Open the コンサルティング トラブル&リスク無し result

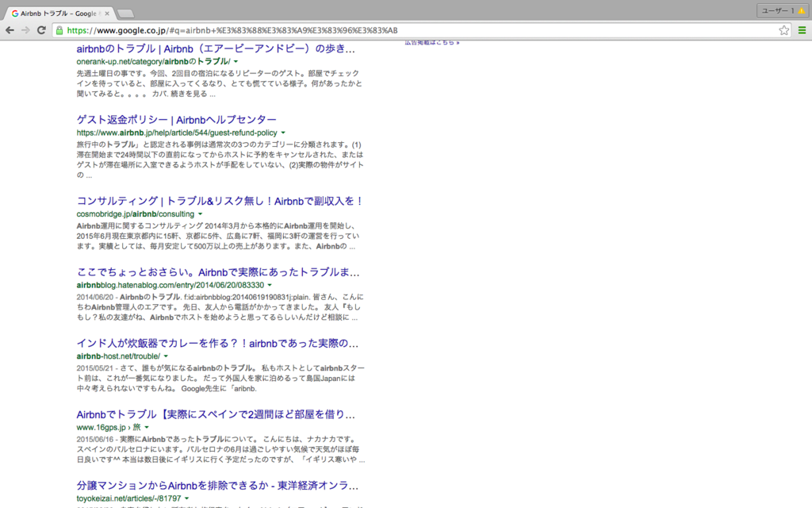(x=220, y=201)
